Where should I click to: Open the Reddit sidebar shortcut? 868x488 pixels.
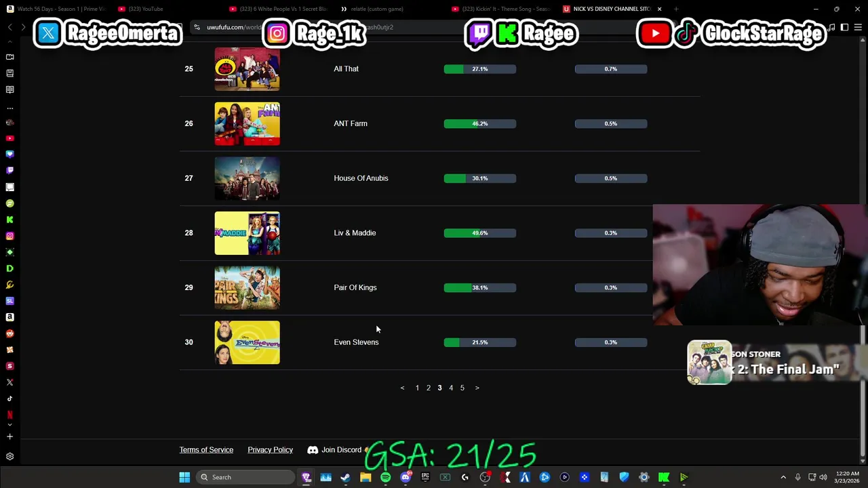pos(9,333)
